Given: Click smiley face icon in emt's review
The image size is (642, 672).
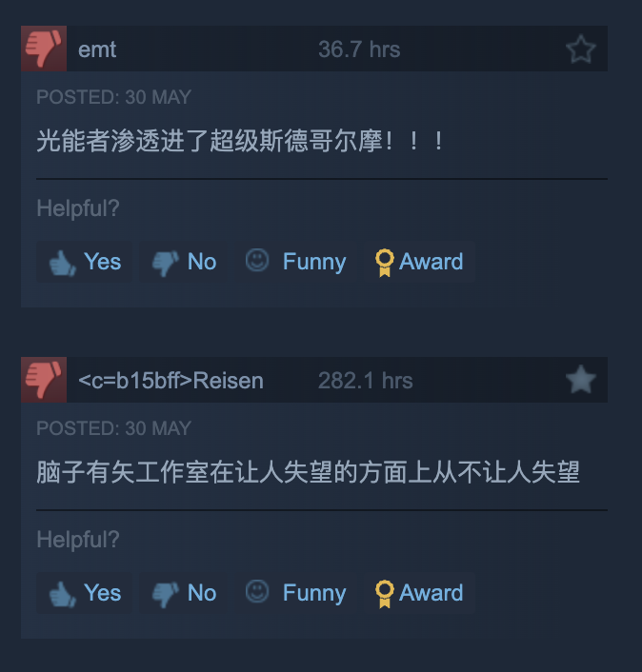Looking at the screenshot, I should 257,260.
